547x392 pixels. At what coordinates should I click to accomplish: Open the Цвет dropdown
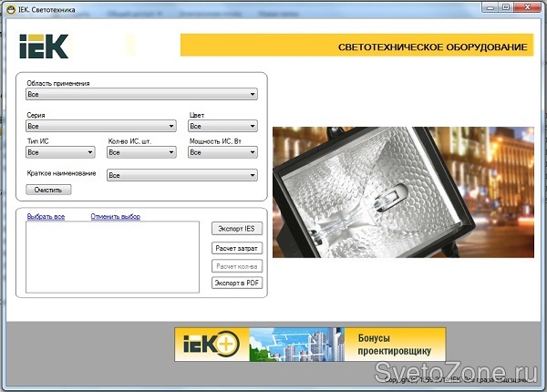pos(223,127)
